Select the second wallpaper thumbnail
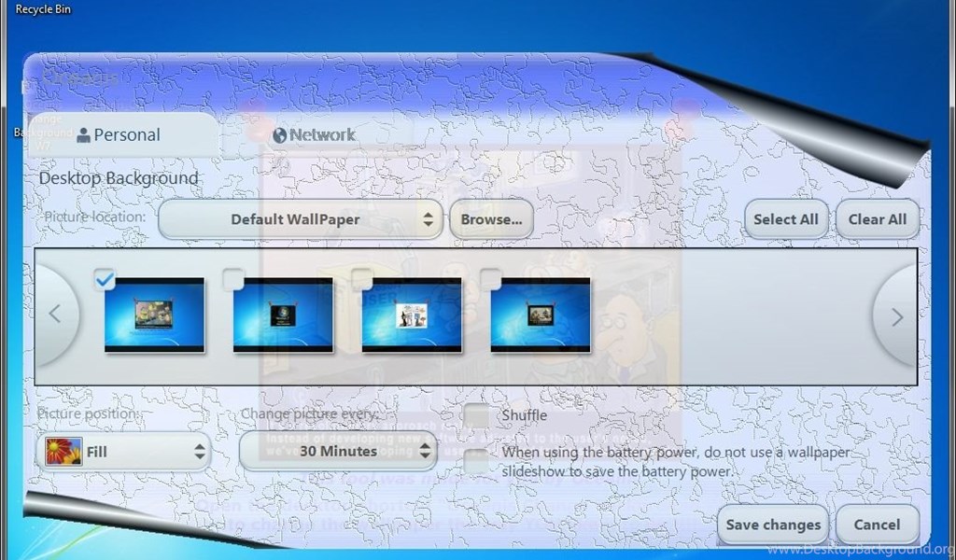 [283, 315]
